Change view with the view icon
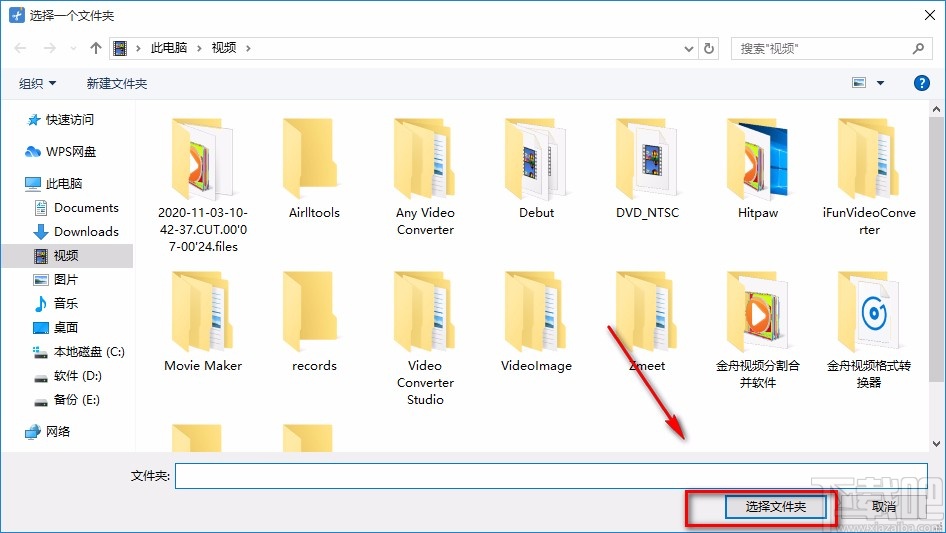This screenshot has width=946, height=533. click(x=859, y=83)
